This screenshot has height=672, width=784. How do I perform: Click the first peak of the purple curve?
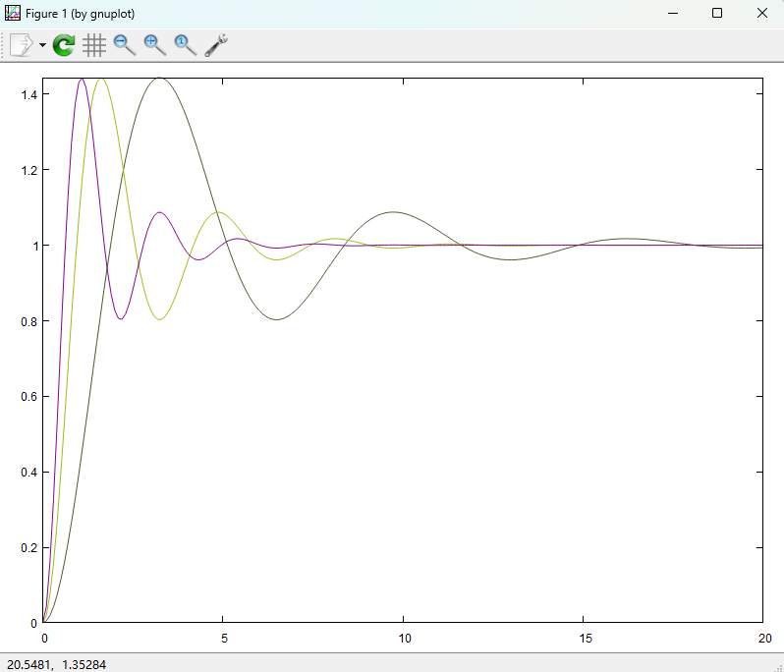(82, 79)
